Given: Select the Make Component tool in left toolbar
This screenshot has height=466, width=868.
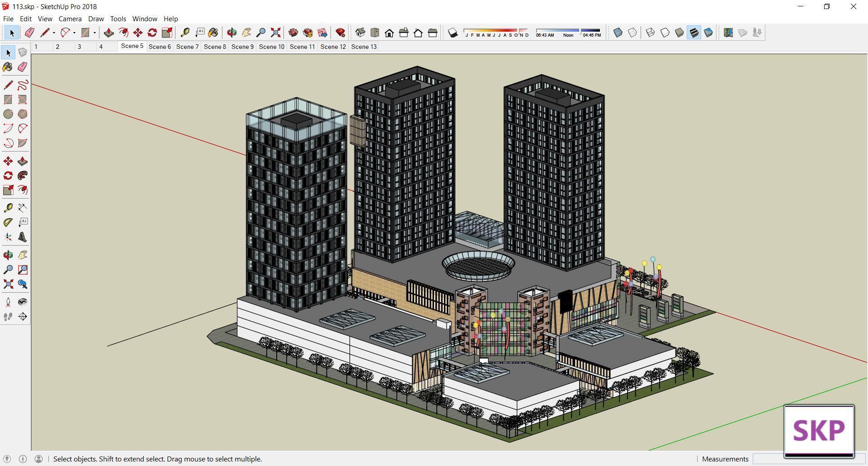Looking at the screenshot, I should pos(23,53).
